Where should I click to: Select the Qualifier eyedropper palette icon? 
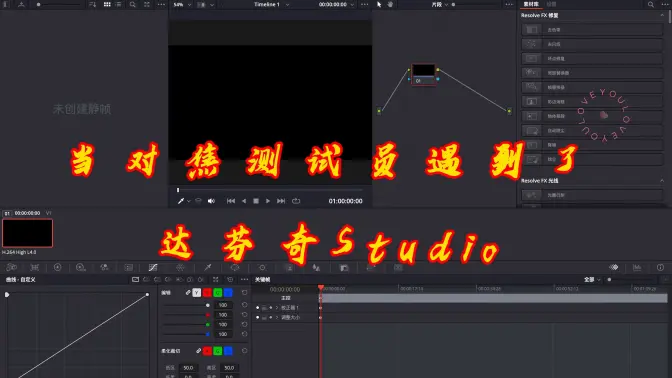point(207,267)
